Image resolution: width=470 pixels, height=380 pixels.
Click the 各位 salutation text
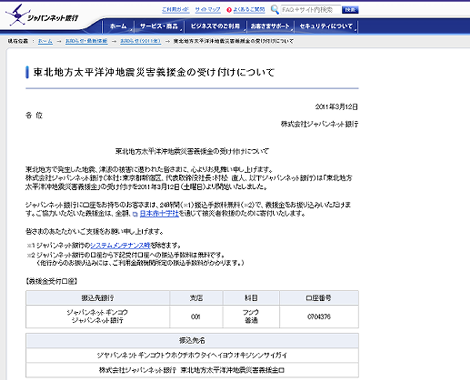[34, 115]
